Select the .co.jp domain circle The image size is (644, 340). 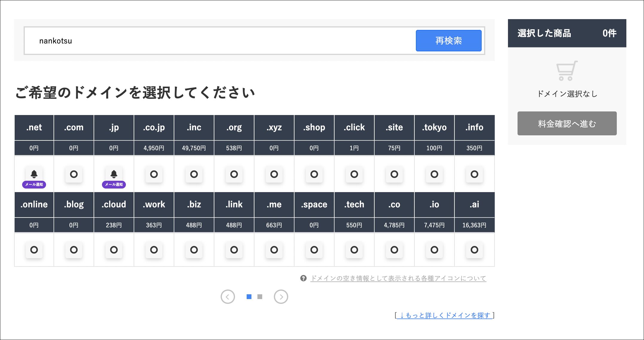(154, 174)
